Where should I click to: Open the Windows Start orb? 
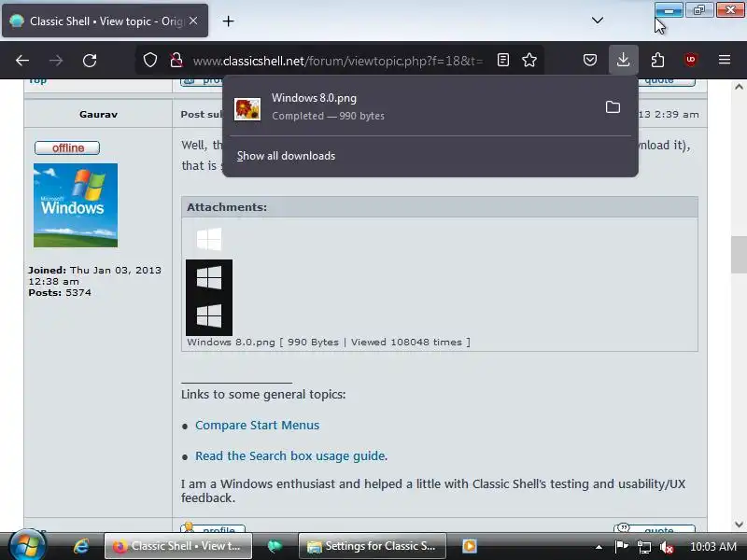[27, 546]
